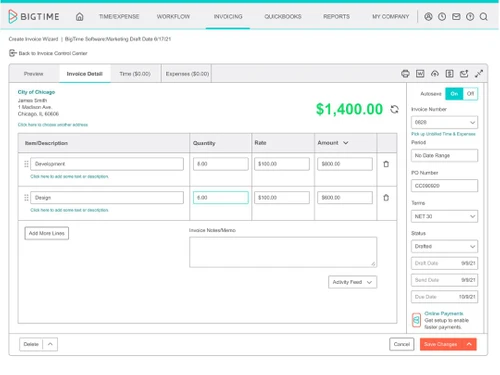Click the City of Chicago client link
The image size is (500, 375).
pyautogui.click(x=36, y=92)
